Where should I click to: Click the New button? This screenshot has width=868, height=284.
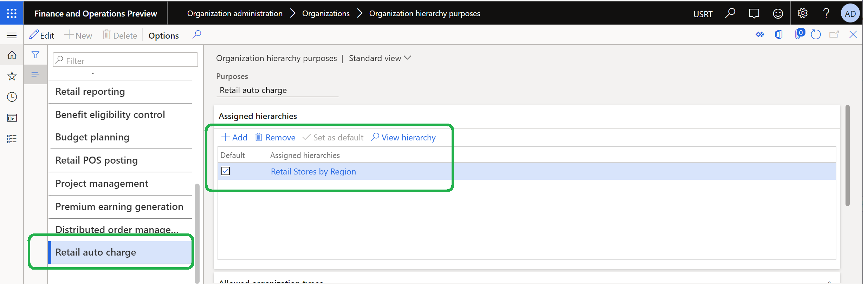pyautogui.click(x=78, y=35)
